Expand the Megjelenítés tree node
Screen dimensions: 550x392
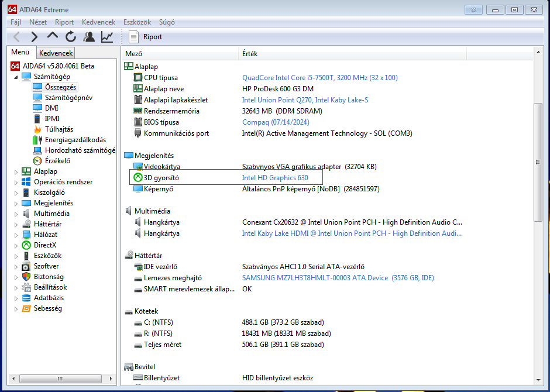point(16,204)
